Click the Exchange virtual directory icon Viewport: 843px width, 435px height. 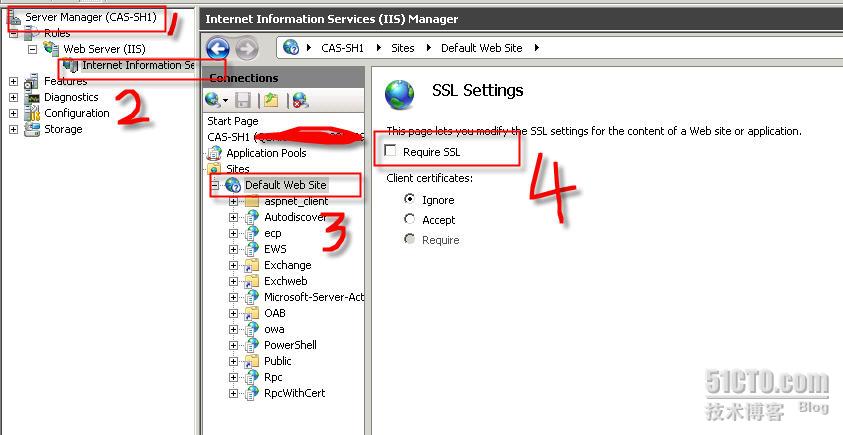pyautogui.click(x=252, y=265)
